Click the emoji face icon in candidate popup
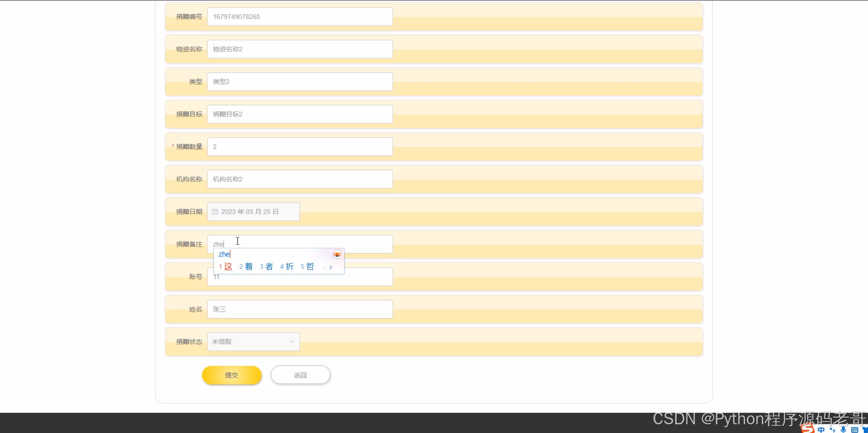This screenshot has height=433, width=868. [x=337, y=254]
